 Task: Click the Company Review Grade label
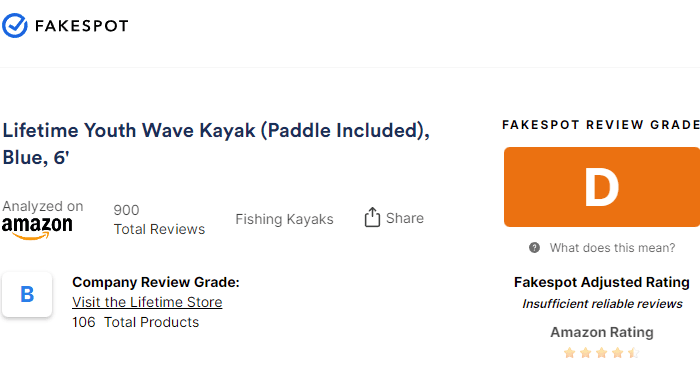[156, 282]
